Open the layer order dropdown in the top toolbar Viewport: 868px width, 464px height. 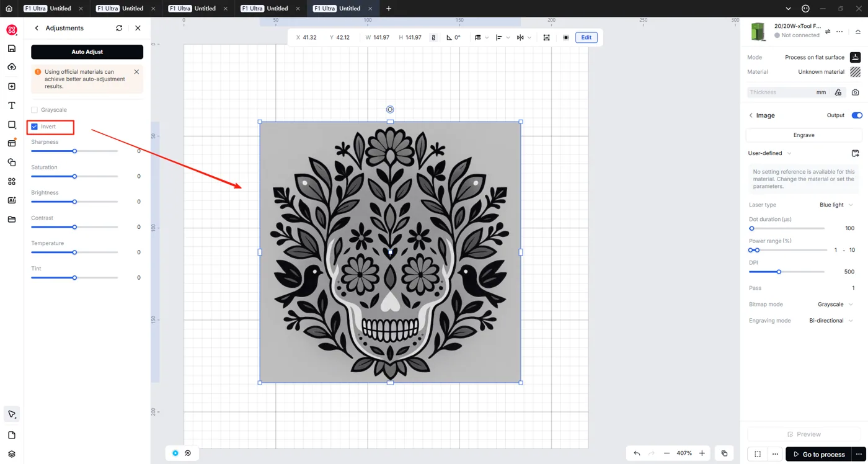click(481, 37)
